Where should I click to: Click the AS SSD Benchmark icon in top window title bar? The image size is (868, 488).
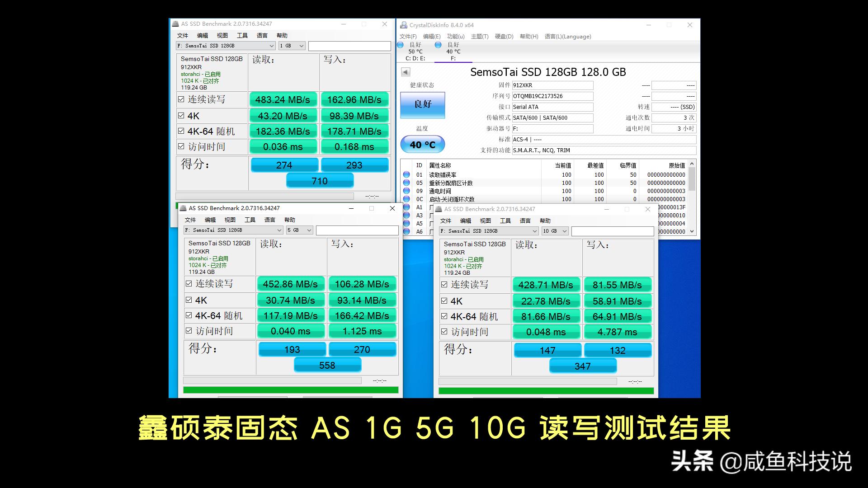(x=175, y=23)
